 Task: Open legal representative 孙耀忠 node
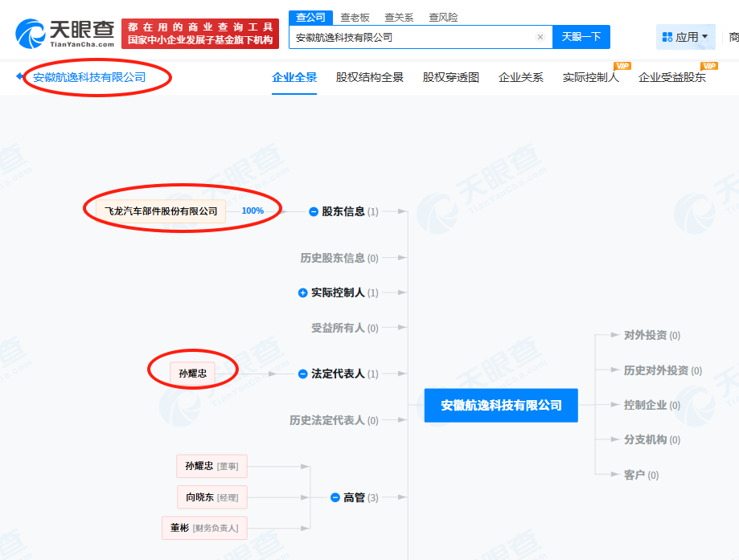pos(192,374)
